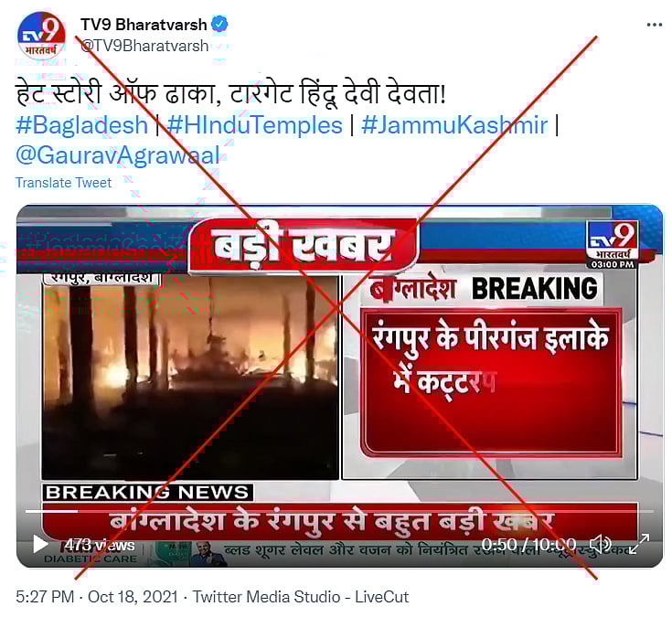
Task: Open the three-dot more options menu
Action: coord(654,25)
